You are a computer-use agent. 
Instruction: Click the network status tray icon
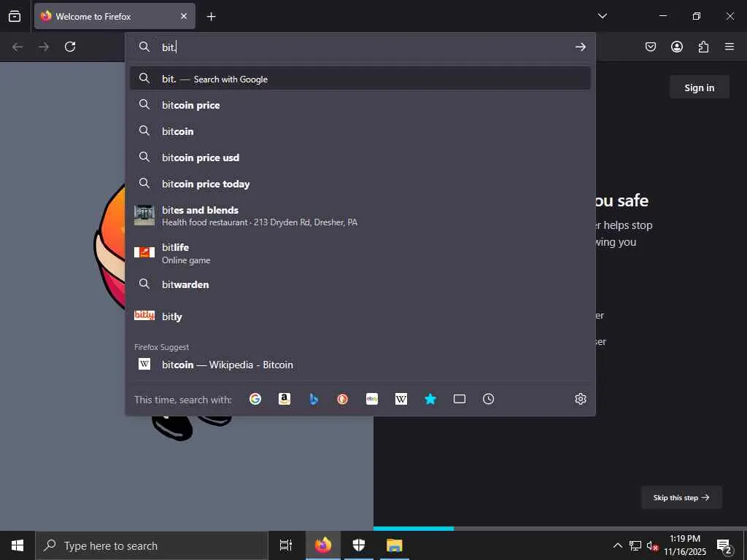(635, 545)
